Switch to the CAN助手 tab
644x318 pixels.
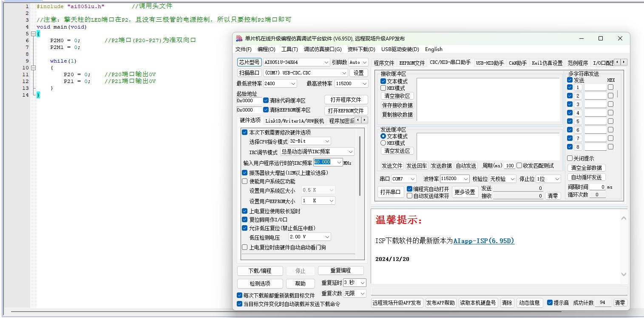pos(518,63)
